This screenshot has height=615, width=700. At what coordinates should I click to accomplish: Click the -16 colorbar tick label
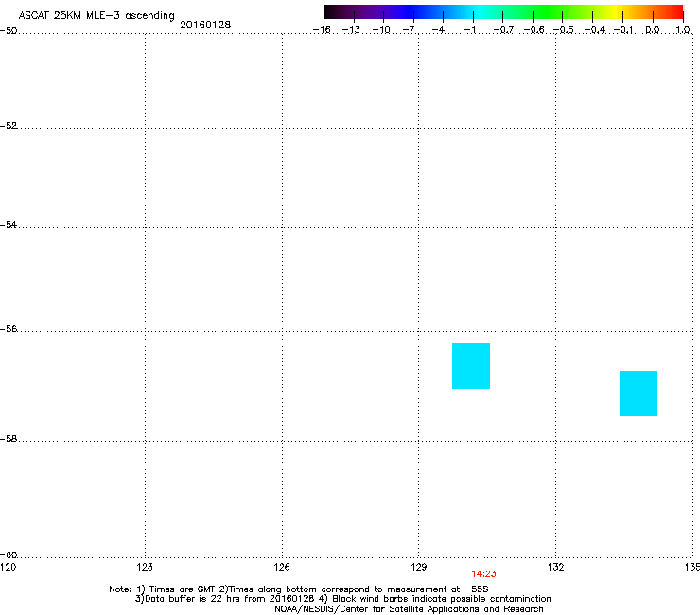[x=322, y=30]
